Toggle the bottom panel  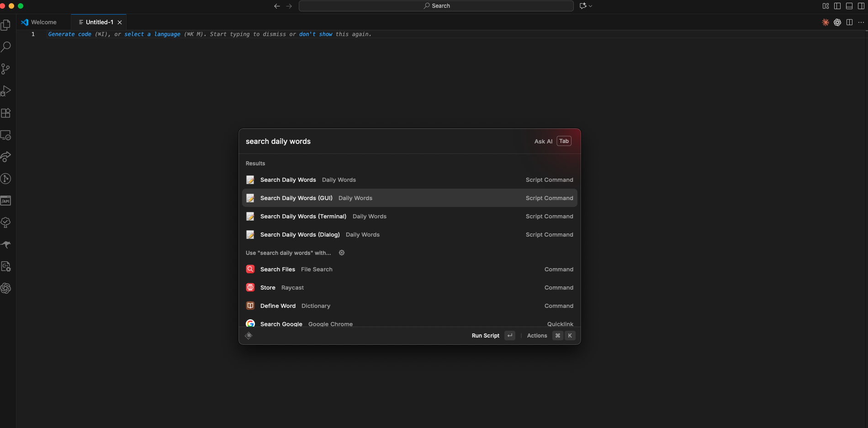click(849, 6)
